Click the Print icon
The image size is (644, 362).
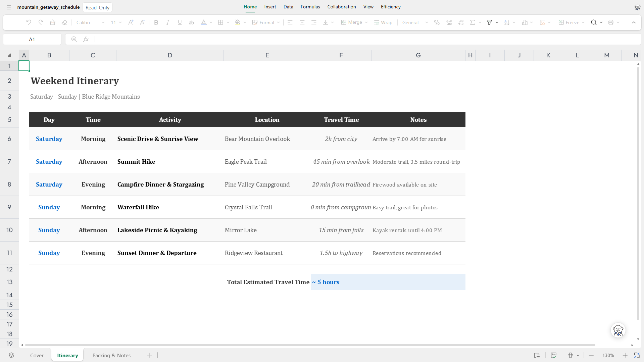click(611, 22)
